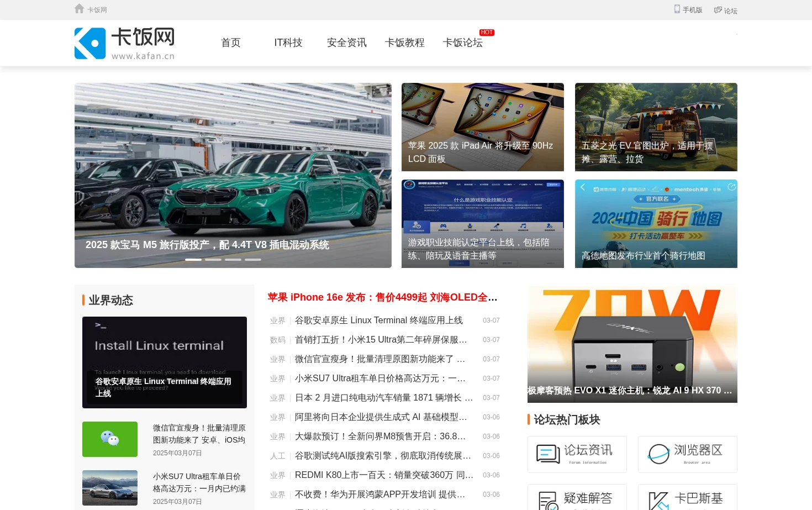Open the 卡巴斯基 forum board icon
This screenshot has height=510, width=812.
coord(688,497)
